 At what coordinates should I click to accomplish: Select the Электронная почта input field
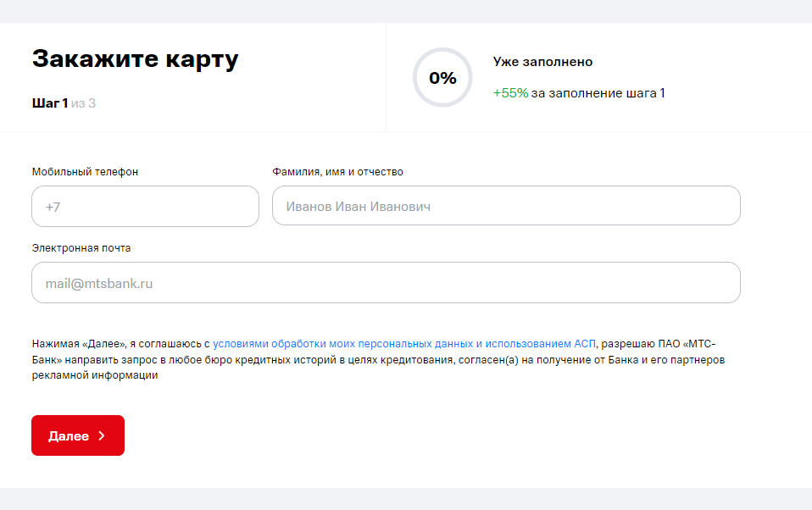(386, 283)
